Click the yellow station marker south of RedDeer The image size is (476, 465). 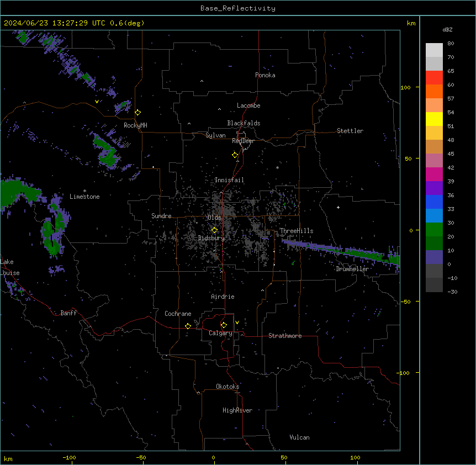pyautogui.click(x=235, y=155)
